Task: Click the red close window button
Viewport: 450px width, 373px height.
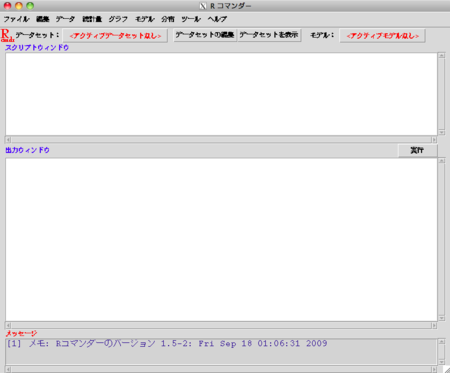Action: [x=7, y=6]
